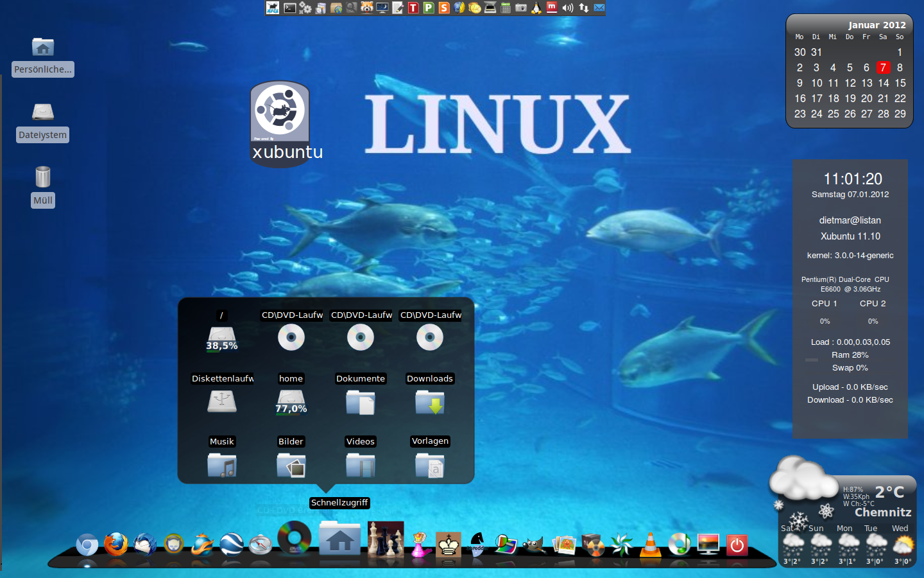This screenshot has height=578, width=924.
Task: Click the rainbow DVD disc icon in dock
Action: coord(295,538)
